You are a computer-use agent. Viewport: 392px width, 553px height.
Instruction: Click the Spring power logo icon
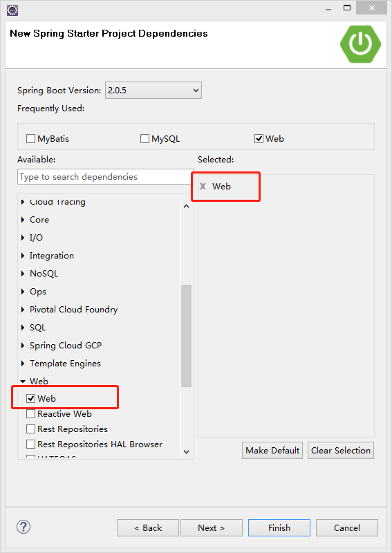click(360, 44)
